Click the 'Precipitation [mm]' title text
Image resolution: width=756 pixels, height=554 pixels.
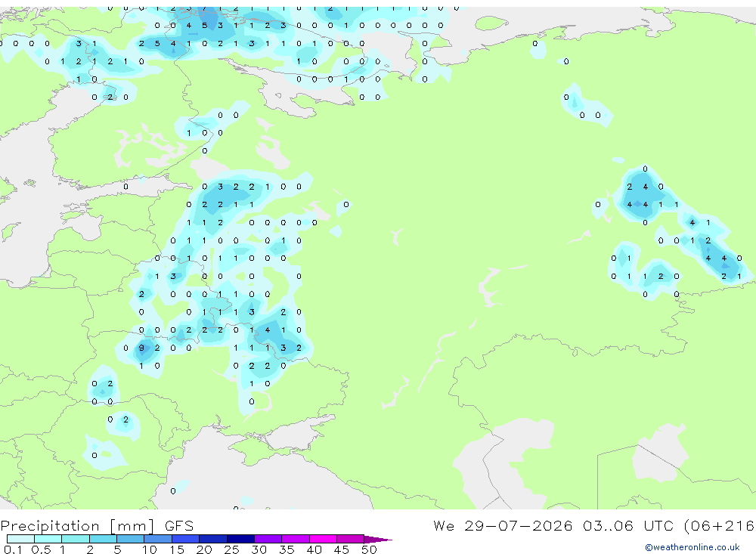77,526
